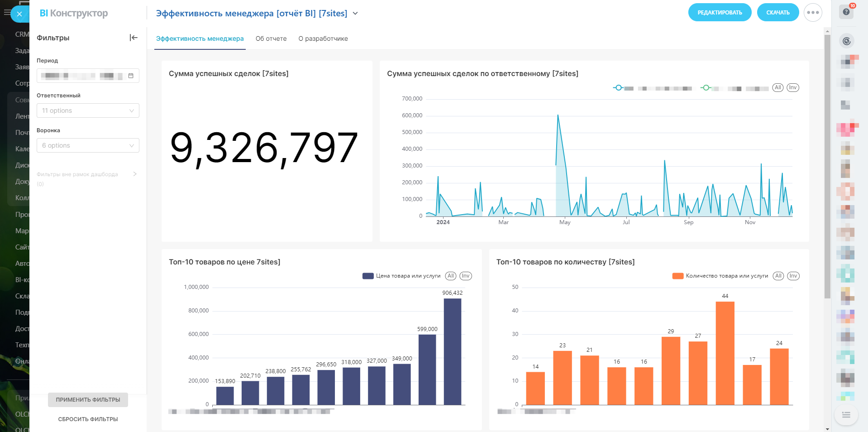Open the three-dots more options menu
Screen dimensions: 868x432
[x=813, y=13]
